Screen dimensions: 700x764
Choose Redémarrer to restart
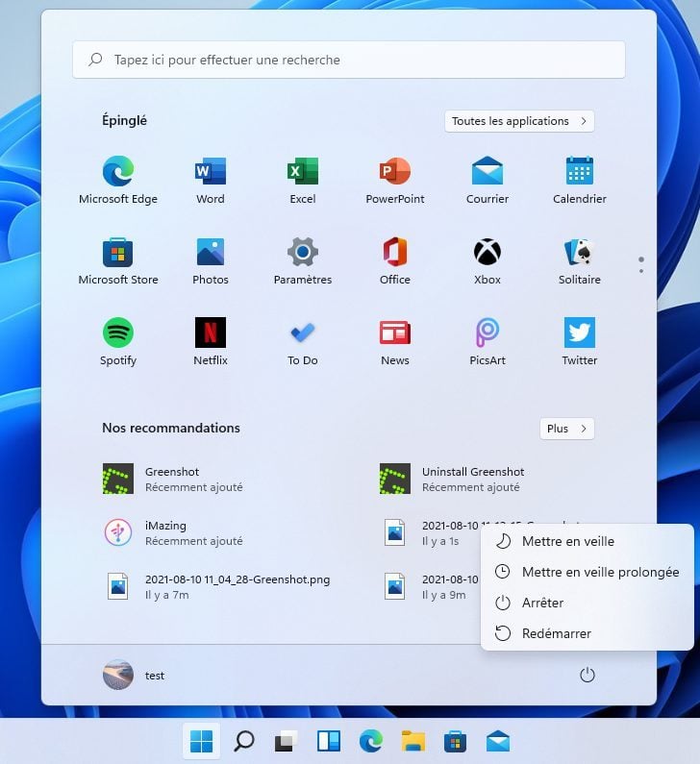[587, 633]
